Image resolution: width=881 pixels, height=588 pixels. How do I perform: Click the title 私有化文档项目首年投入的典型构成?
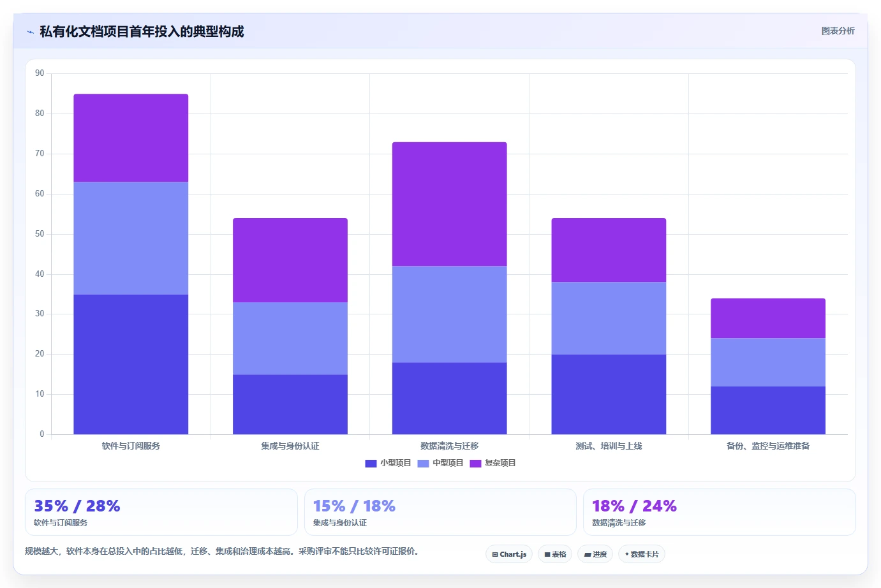tap(142, 32)
